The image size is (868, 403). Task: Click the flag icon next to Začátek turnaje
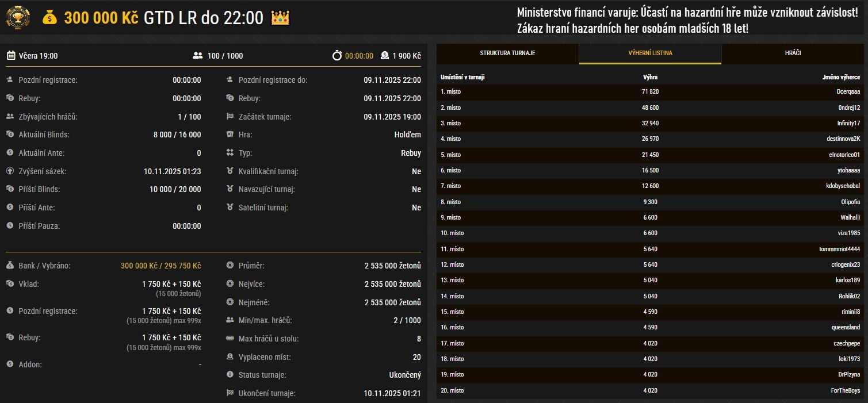click(230, 117)
